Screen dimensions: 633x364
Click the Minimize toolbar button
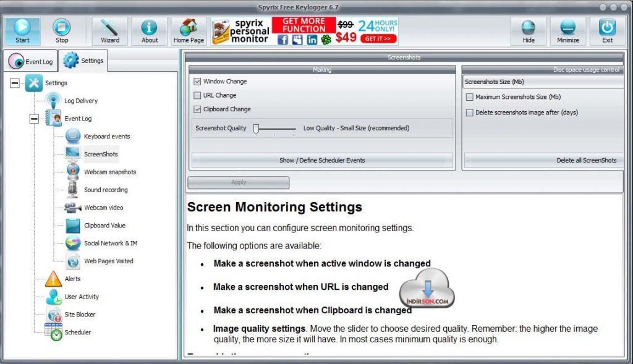pyautogui.click(x=568, y=31)
